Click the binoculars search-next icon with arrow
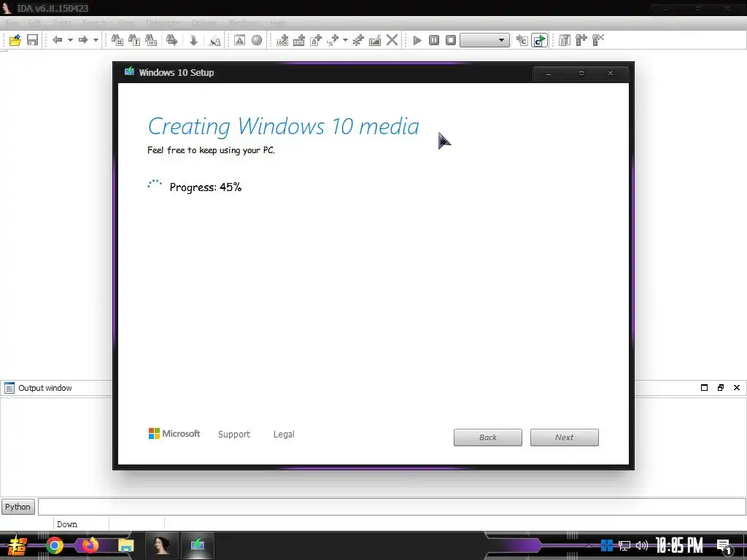 [172, 40]
